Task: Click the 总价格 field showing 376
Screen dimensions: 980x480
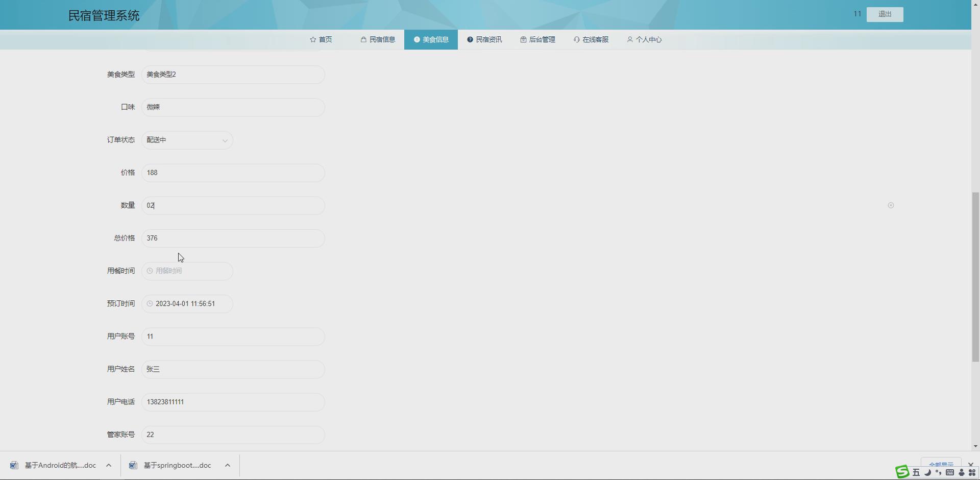Action: click(x=233, y=238)
